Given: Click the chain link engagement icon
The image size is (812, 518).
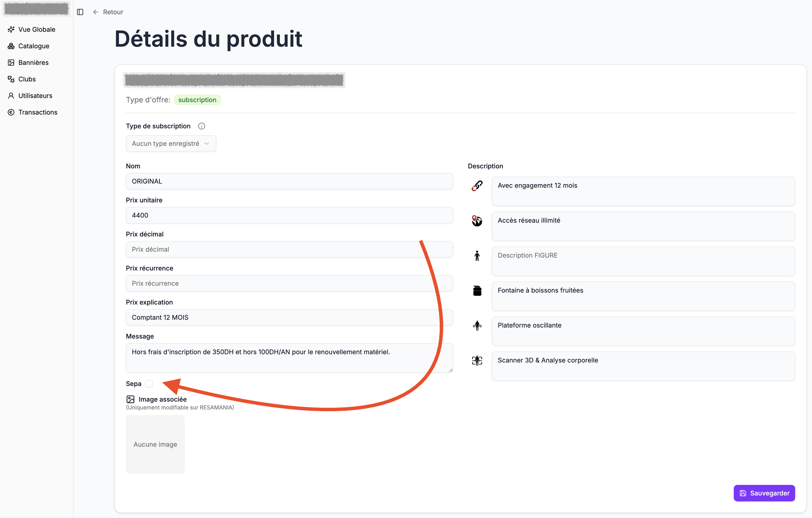Looking at the screenshot, I should (x=477, y=186).
